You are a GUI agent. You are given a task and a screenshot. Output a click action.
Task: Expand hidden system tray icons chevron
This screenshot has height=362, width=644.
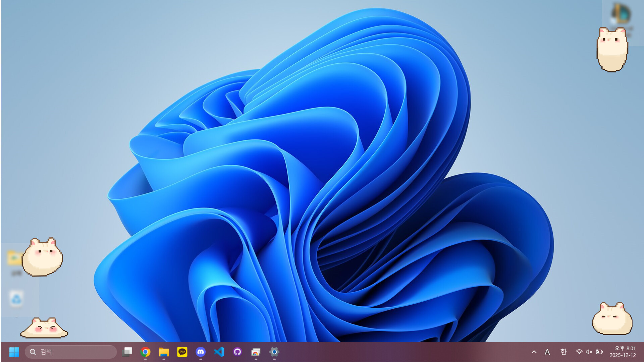pyautogui.click(x=534, y=352)
